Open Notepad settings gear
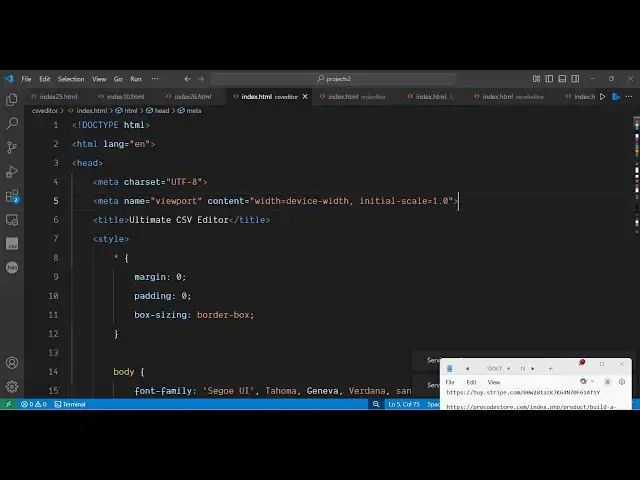640x480 pixels. coord(622,382)
